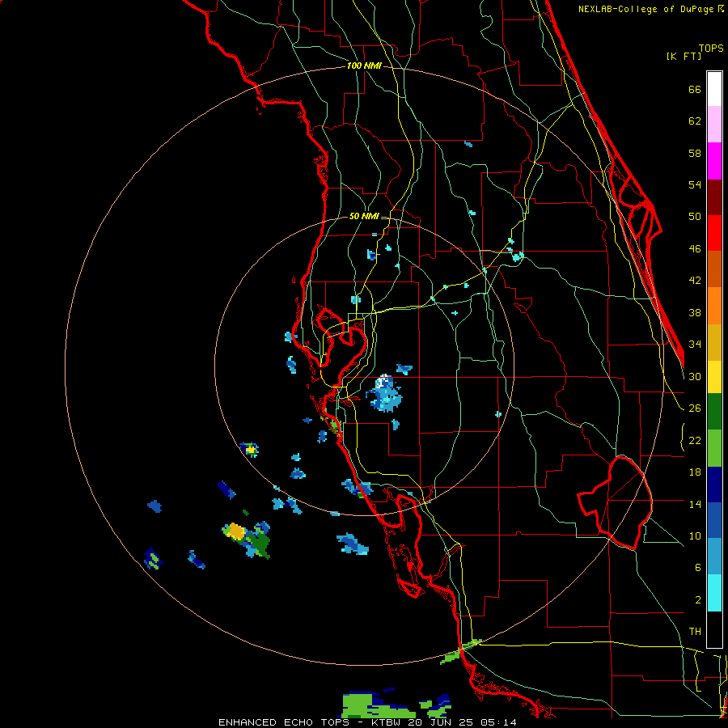
Task: Click the '[K FT]' units label
Action: click(684, 56)
